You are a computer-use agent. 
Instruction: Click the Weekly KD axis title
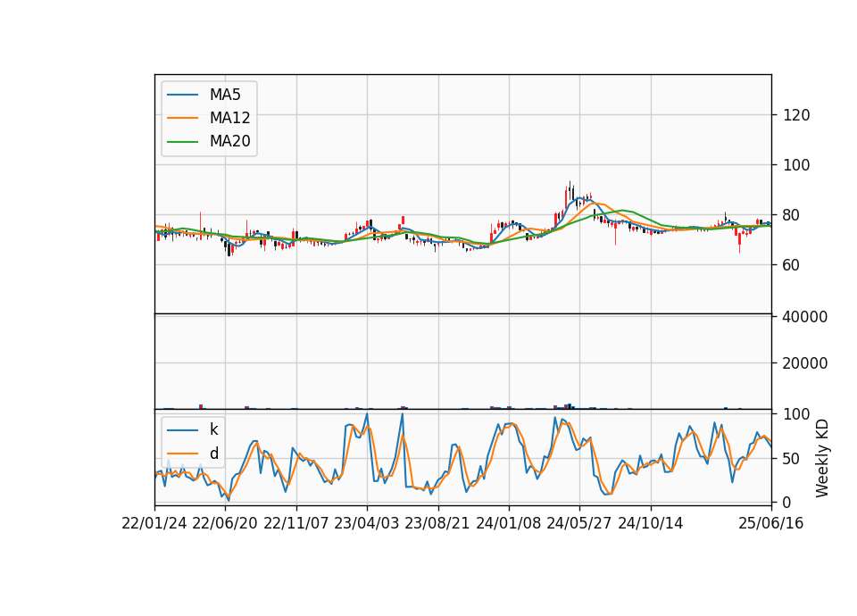[x=822, y=458]
